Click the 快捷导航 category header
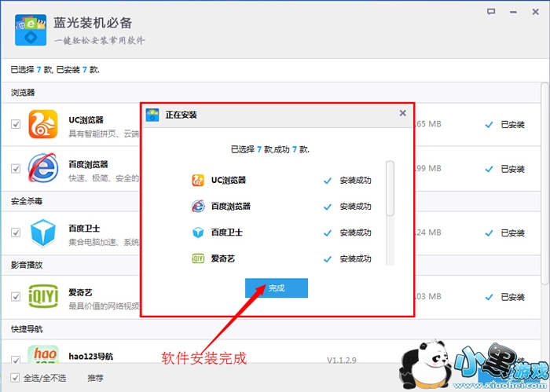 (27, 329)
